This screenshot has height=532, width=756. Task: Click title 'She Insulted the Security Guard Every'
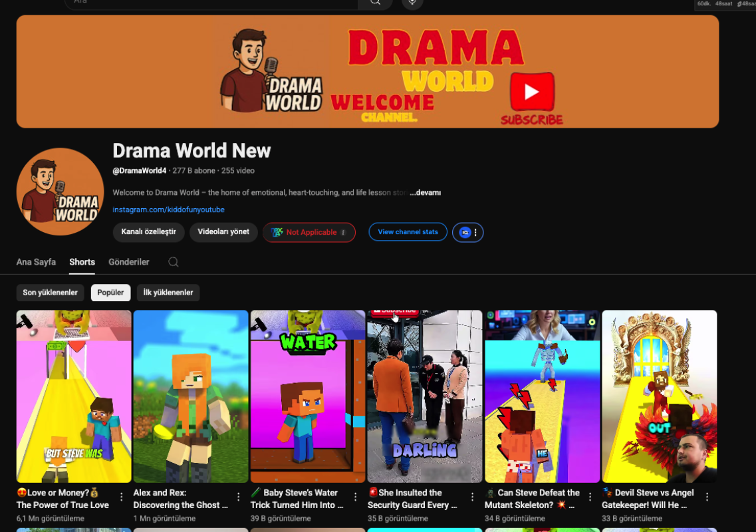tap(412, 499)
